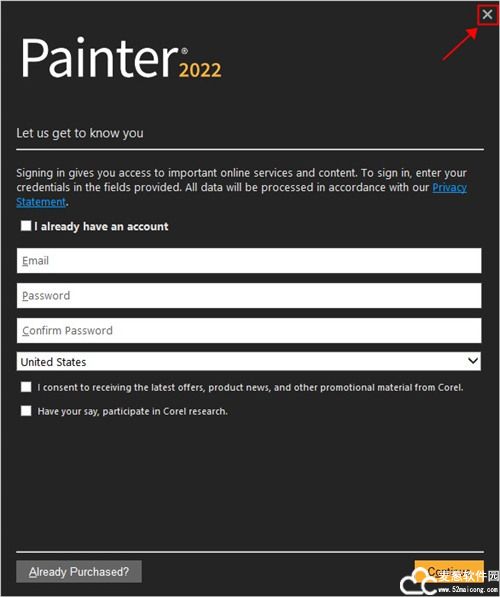This screenshot has width=500, height=597.
Task: Open the United States country dropdown
Action: tap(249, 361)
